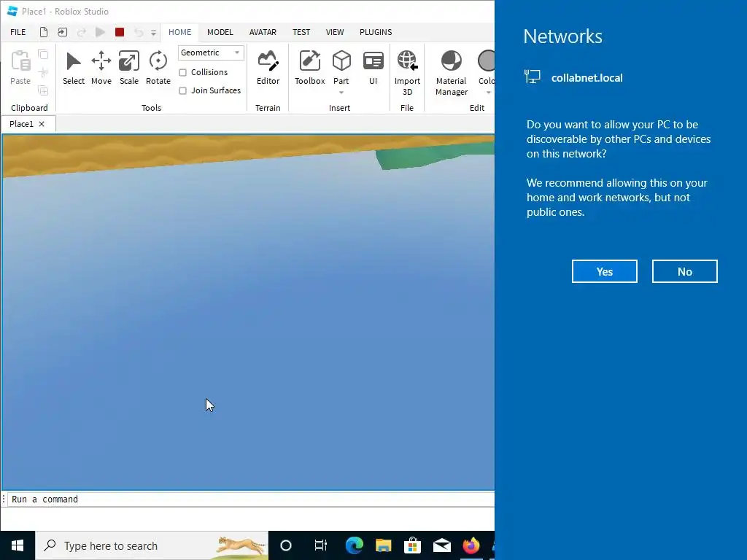Click Import 3D file button
Viewport: 747px width, 560px height.
[407, 74]
